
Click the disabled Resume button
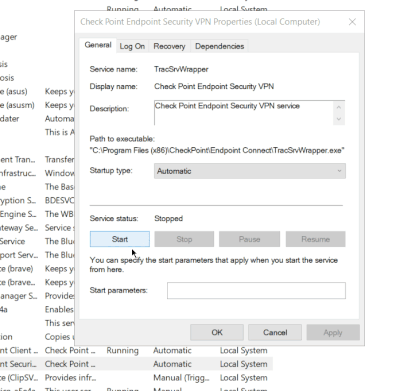click(x=315, y=239)
